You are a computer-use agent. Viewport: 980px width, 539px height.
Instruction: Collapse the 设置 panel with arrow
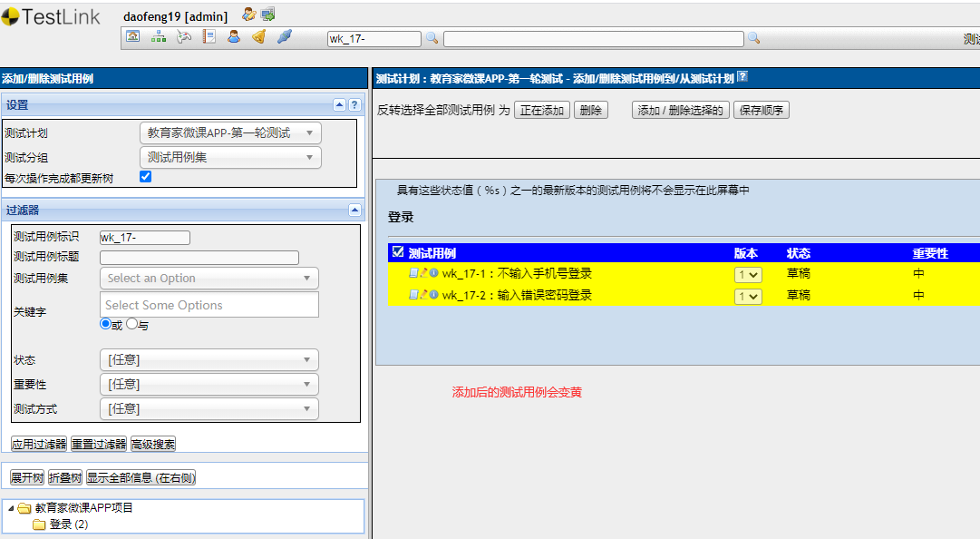339,105
